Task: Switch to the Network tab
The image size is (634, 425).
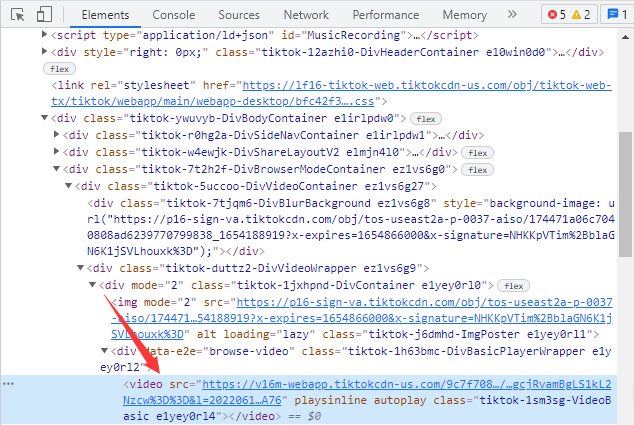Action: (x=305, y=15)
